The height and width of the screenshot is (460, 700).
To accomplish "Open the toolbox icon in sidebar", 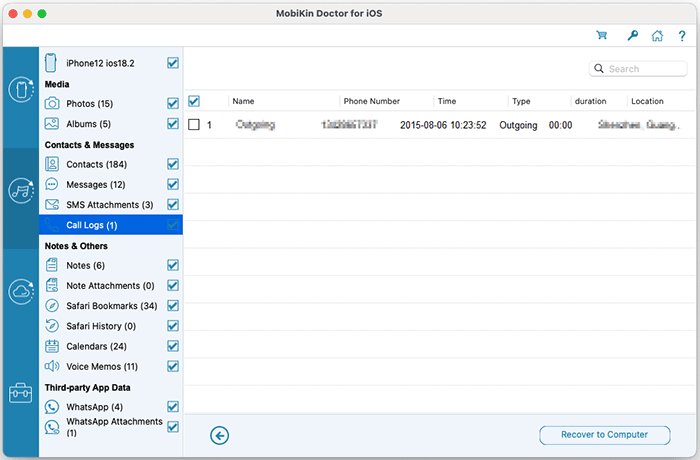I will coord(21,393).
